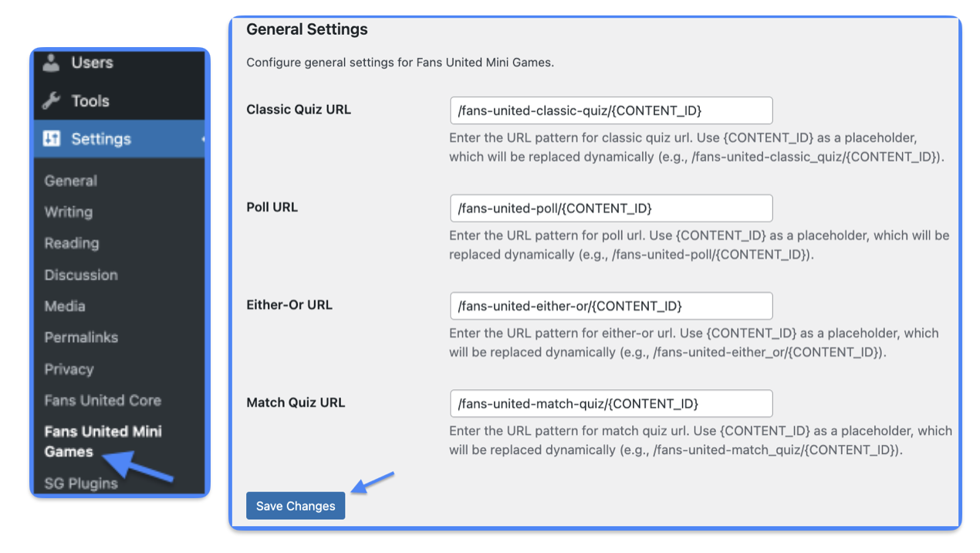Open the Media settings
Image resolution: width=980 pixels, height=553 pixels.
[65, 306]
